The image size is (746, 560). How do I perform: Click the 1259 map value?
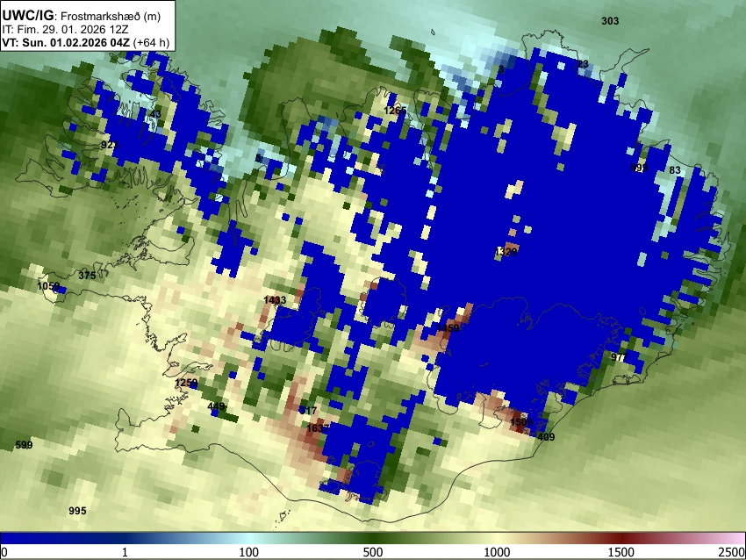pos(186,383)
